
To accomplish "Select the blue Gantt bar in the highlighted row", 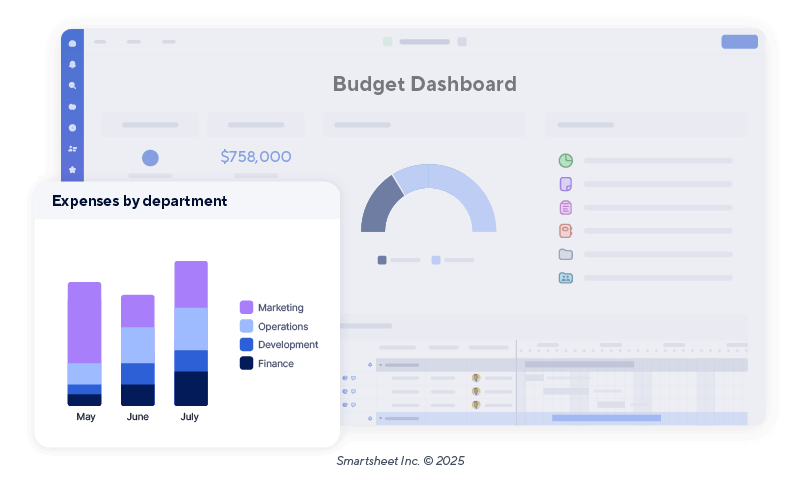I will 606,418.
